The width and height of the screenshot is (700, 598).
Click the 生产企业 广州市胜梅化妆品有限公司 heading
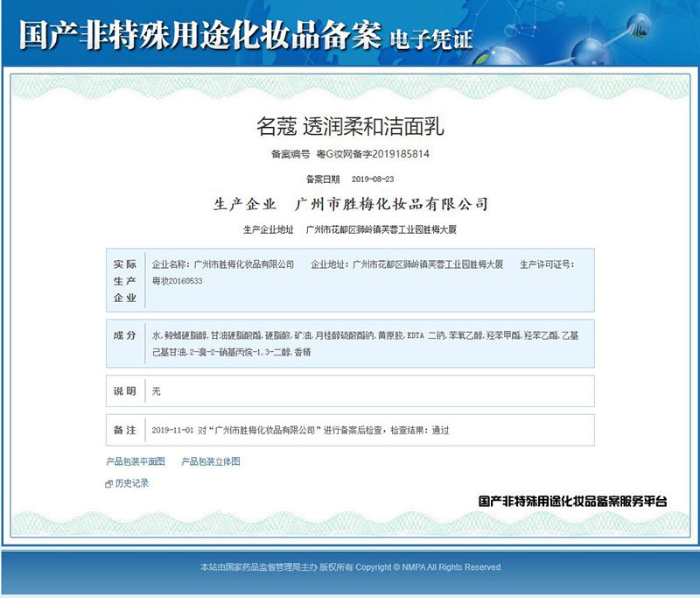(x=351, y=204)
